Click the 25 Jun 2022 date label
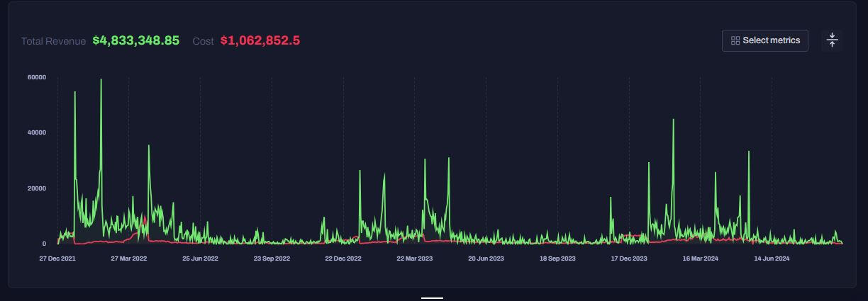Viewport: 868px width, 301px height. (200, 259)
